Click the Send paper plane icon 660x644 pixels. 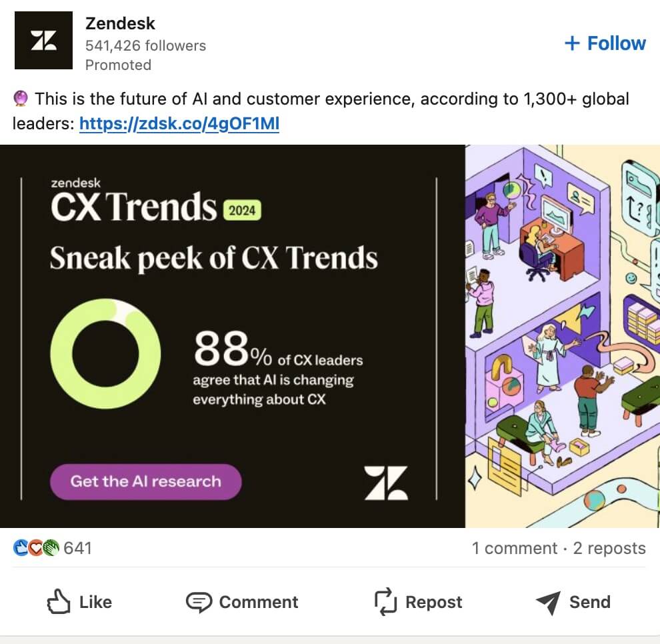point(548,603)
